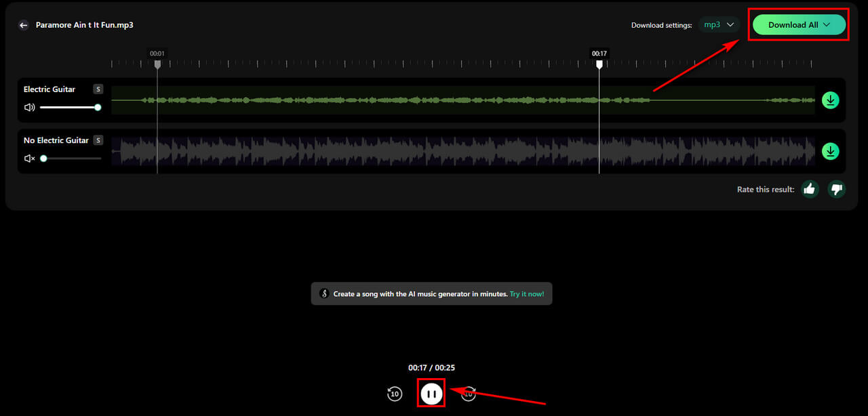The width and height of the screenshot is (868, 416).
Task: Click in the No Electric Guitar gray waveform
Action: [463, 151]
